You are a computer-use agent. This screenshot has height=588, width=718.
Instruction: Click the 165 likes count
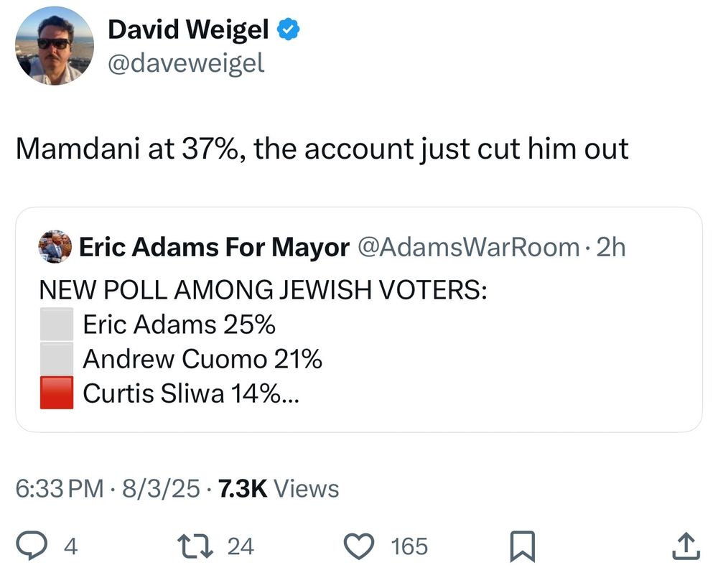click(x=409, y=547)
